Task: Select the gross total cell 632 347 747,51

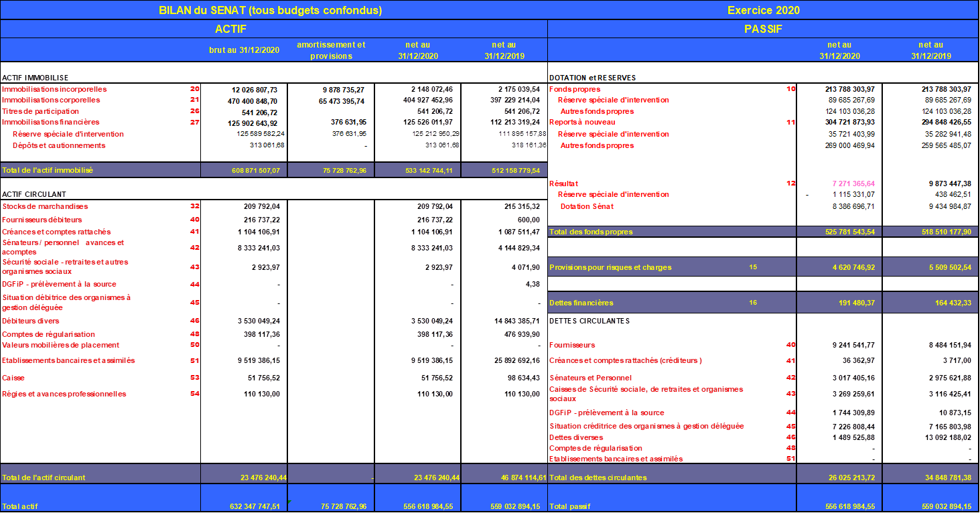Action: (x=255, y=507)
